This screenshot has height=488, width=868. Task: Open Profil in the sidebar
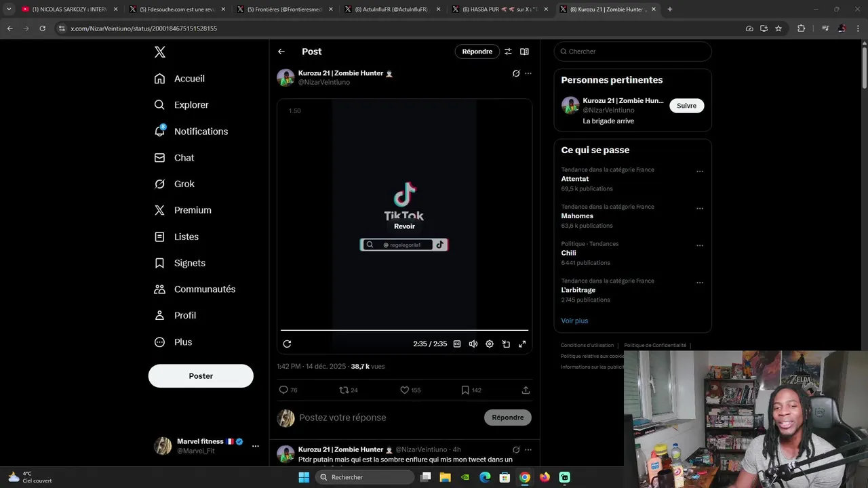point(176,316)
